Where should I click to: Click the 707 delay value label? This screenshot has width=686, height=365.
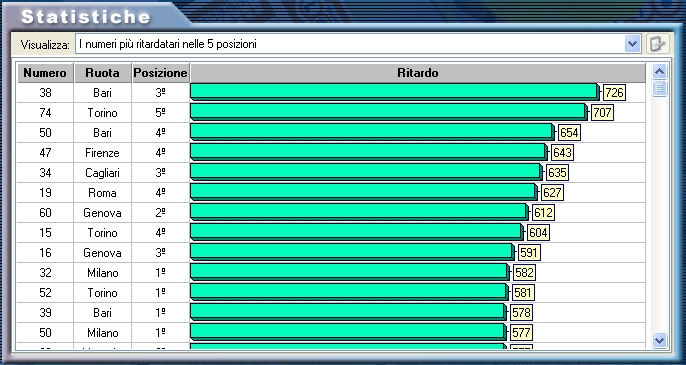[602, 113]
